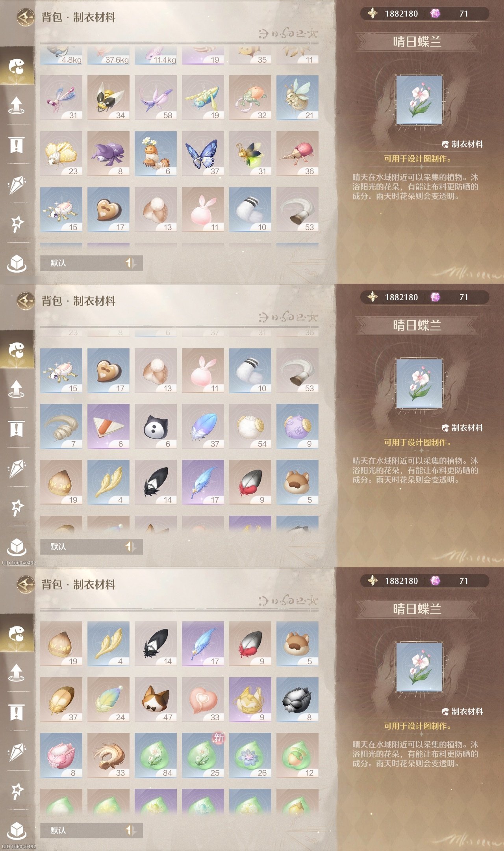This screenshot has width=504, height=851.
Task: Select the calico cat-head material showing 47
Action: pyautogui.click(x=156, y=700)
